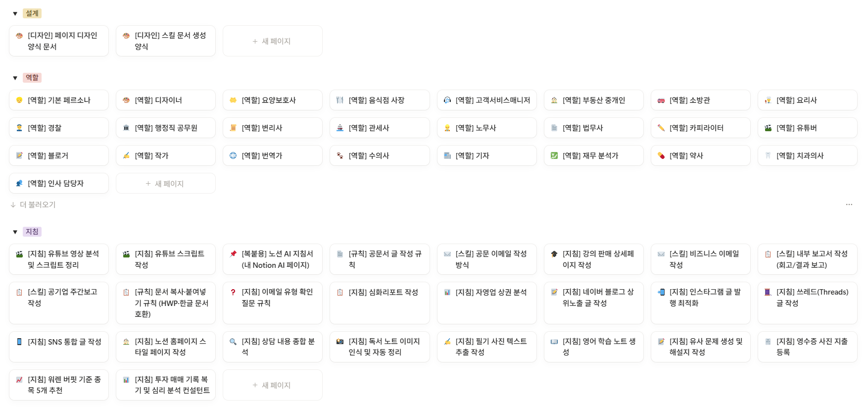
Task: Click the magnifier icon on 상담 내용 종합 분석
Action: pyautogui.click(x=233, y=342)
